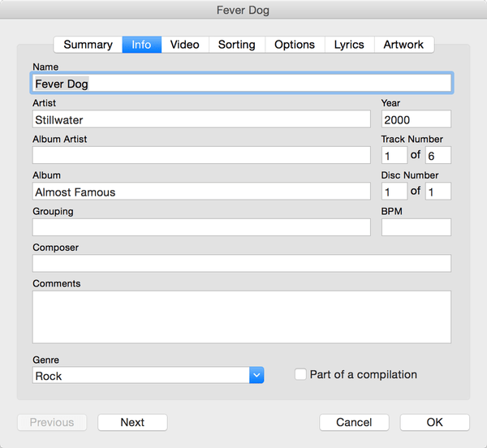Go to the Lyrics tab

click(349, 45)
